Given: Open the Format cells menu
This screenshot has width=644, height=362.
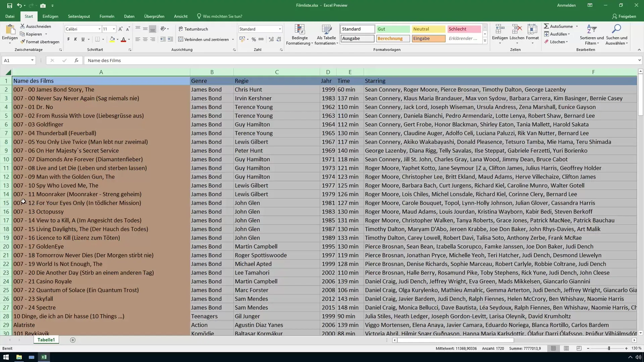Looking at the screenshot, I should coord(532,35).
